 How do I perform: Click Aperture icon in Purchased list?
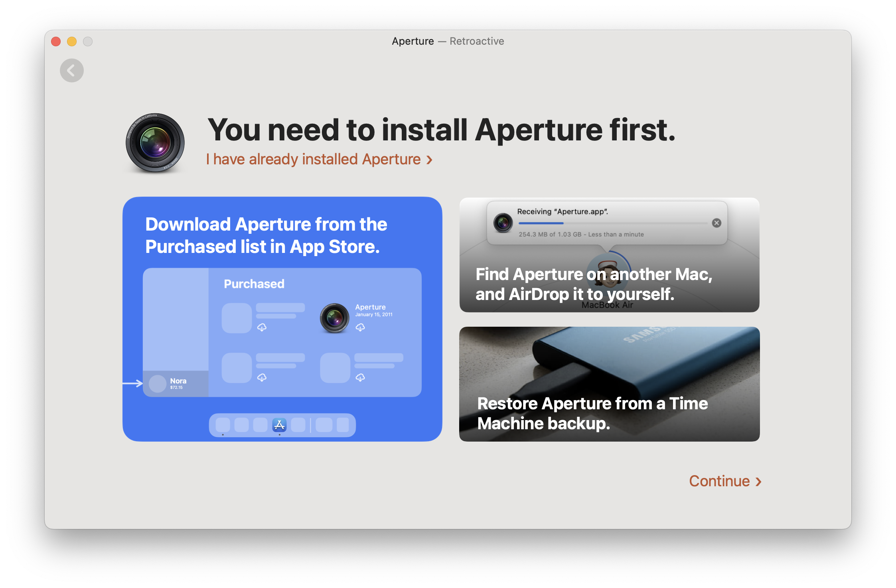coord(334,318)
